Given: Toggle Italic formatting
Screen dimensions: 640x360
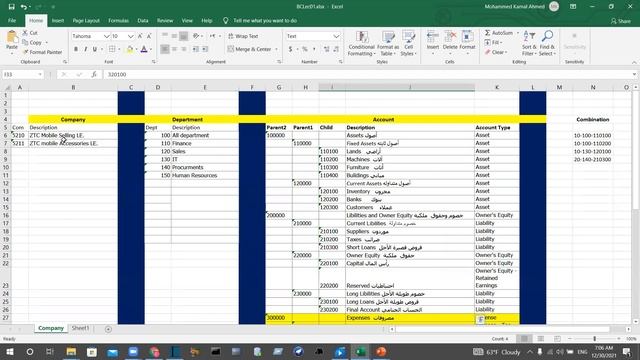Looking at the screenshot, I should [x=85, y=49].
